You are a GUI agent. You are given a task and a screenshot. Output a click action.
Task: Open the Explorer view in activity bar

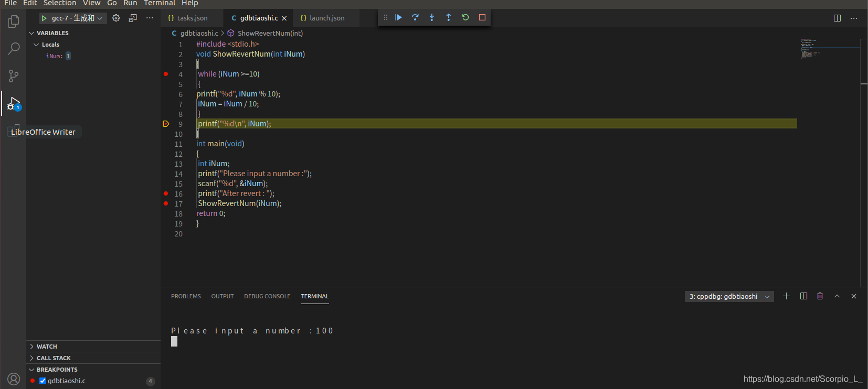(x=14, y=21)
